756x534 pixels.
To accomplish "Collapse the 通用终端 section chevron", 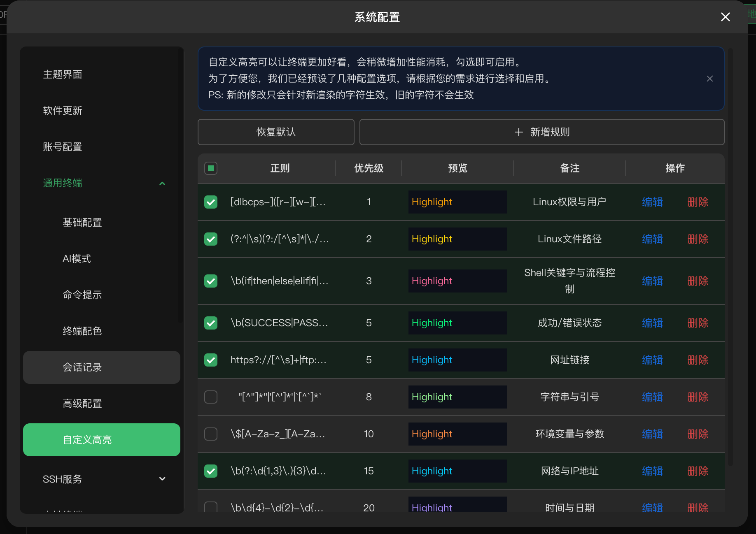I will [x=162, y=183].
